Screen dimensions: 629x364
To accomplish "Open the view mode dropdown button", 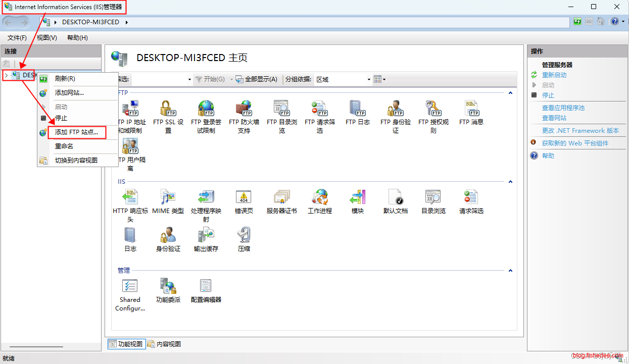I will click(x=379, y=79).
